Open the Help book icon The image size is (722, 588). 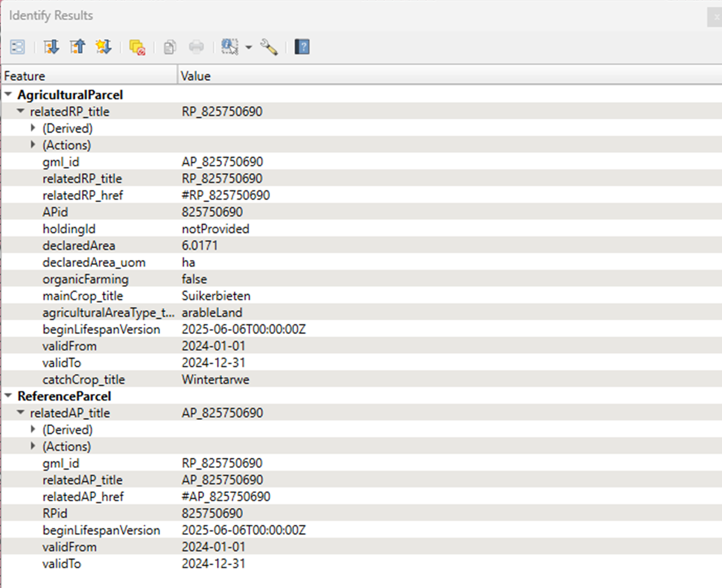pyautogui.click(x=302, y=47)
